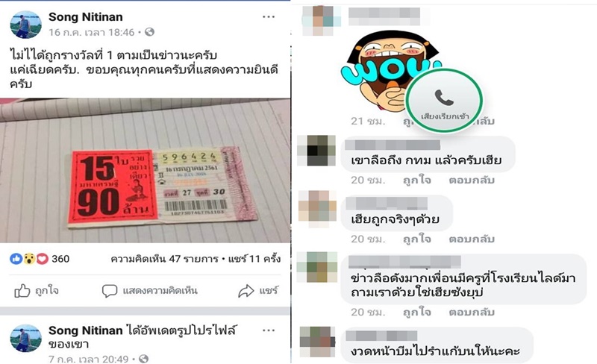
Task: Click the speech bubble comment icon
Action: (109, 291)
